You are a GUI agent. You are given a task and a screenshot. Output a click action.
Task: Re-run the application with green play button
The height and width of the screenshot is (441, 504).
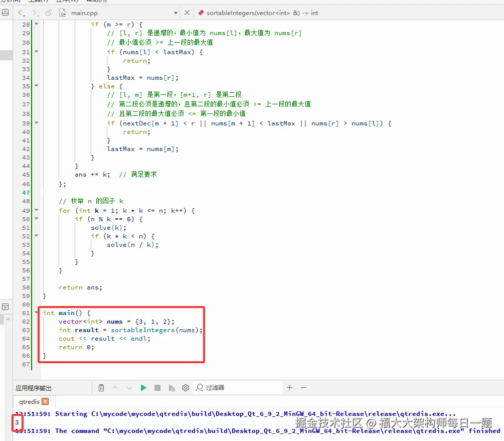(x=143, y=388)
